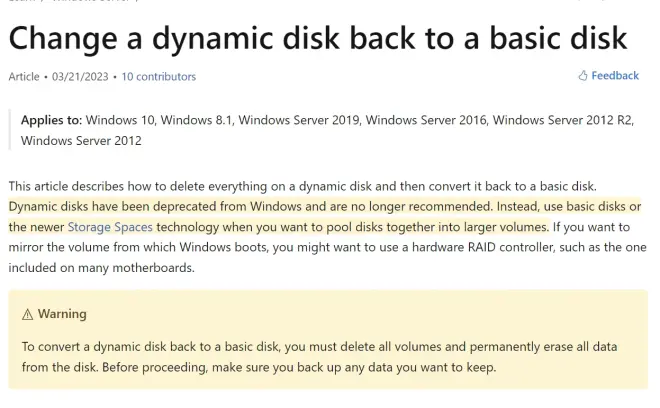Click the Warning heading text

[62, 314]
